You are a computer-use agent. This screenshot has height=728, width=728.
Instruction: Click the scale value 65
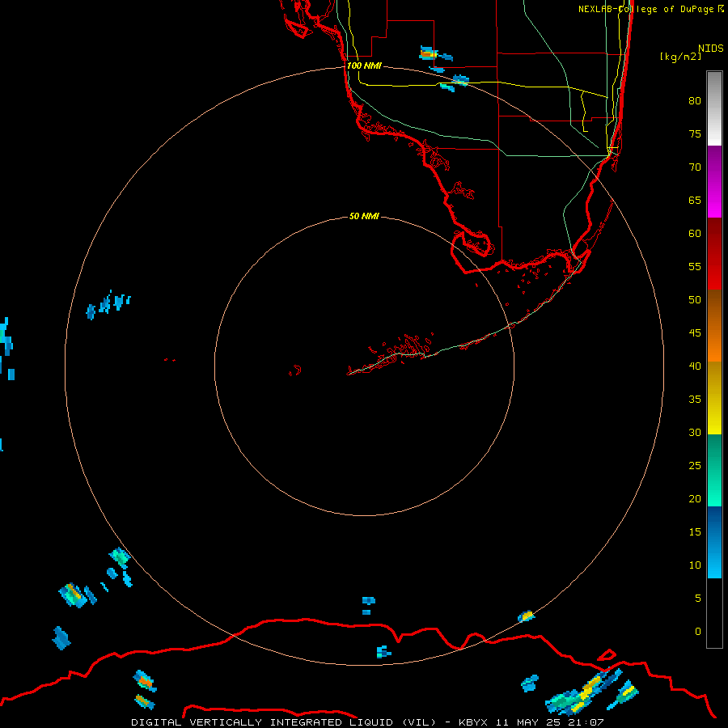(x=695, y=201)
